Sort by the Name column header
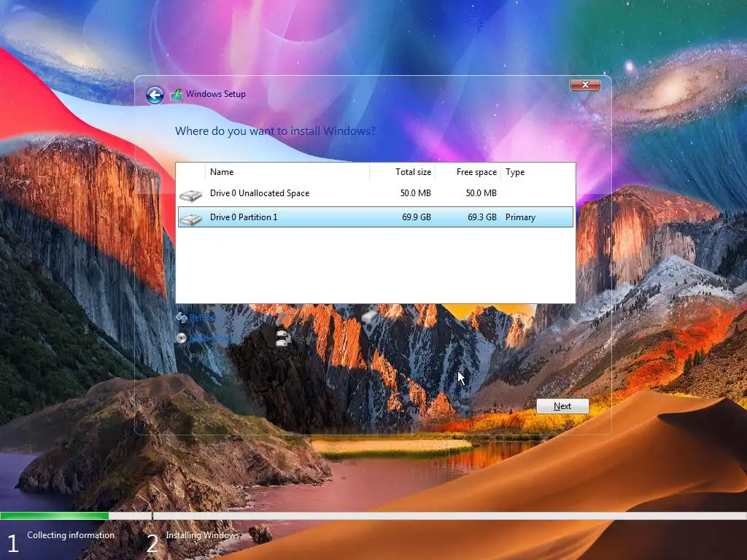This screenshot has height=560, width=747. (x=287, y=172)
